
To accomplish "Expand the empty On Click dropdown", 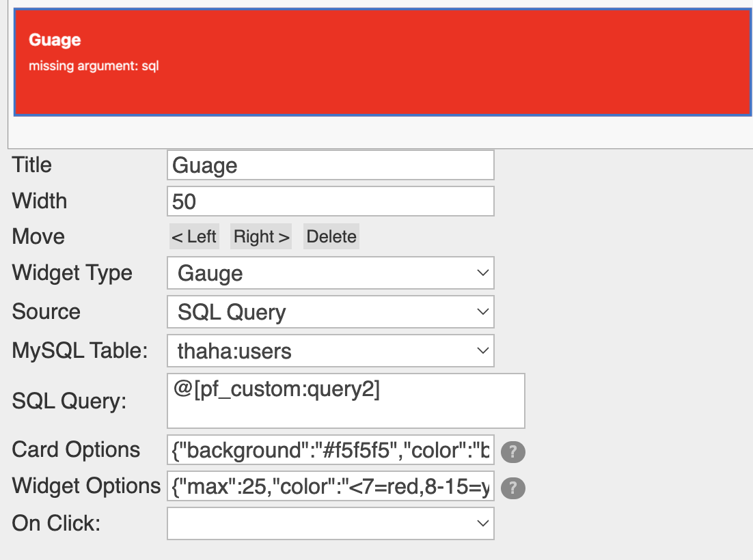I will 330,523.
